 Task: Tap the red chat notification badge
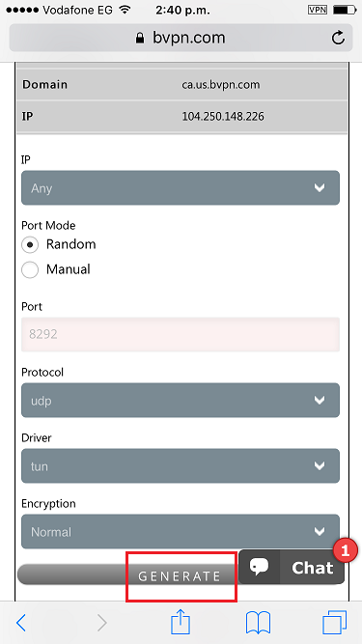click(345, 550)
